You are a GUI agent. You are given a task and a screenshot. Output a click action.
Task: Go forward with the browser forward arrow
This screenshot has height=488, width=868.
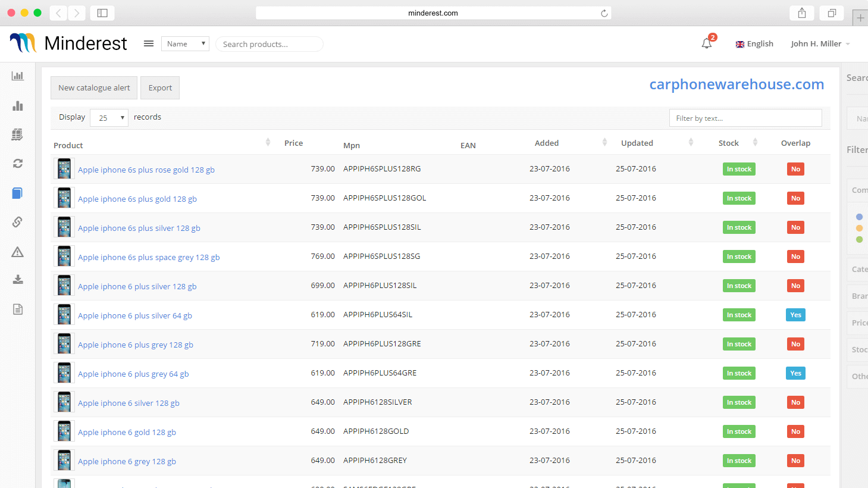pyautogui.click(x=77, y=13)
